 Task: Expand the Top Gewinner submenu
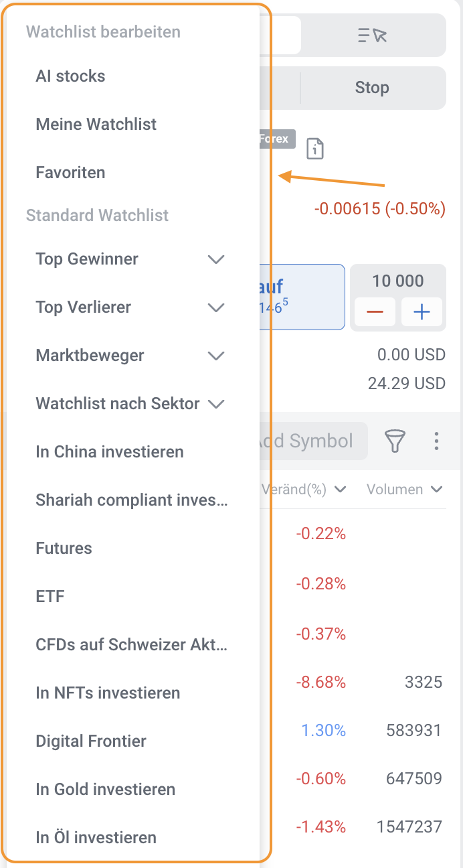[215, 259]
